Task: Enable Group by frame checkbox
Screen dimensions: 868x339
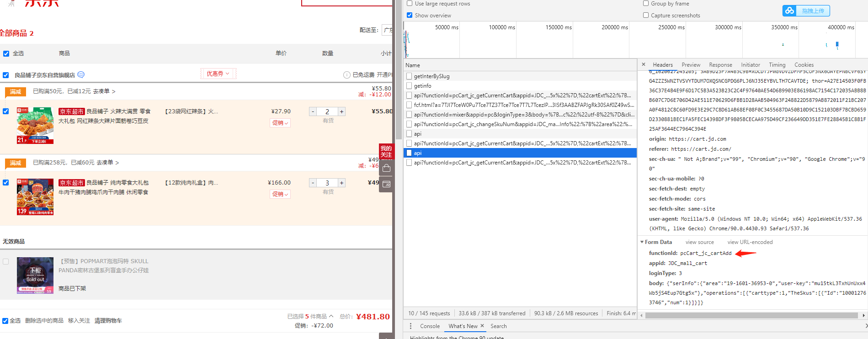Action: [646, 4]
